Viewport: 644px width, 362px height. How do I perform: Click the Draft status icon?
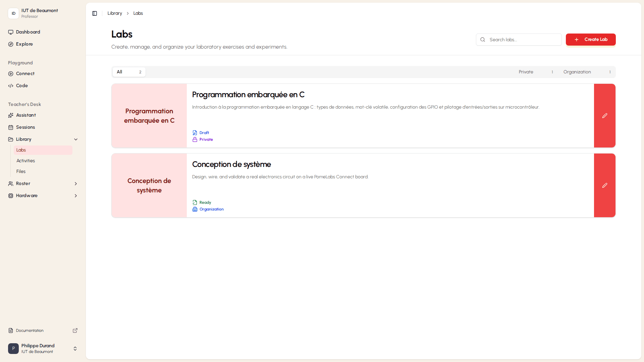click(x=195, y=133)
